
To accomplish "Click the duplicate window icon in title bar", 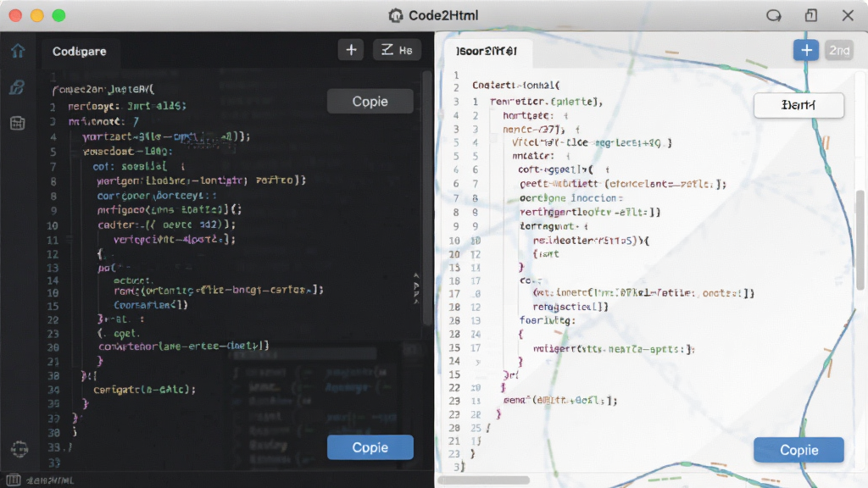I will pos(811,15).
